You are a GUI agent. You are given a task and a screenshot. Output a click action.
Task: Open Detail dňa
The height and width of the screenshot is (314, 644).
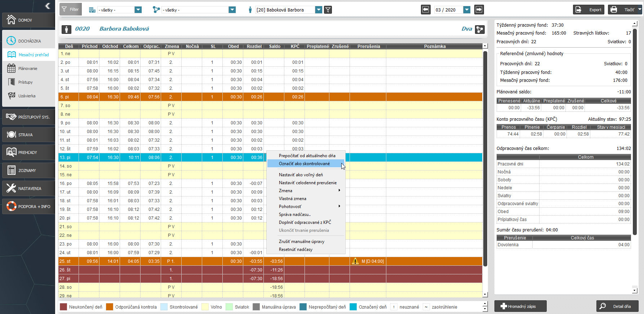pyautogui.click(x=617, y=306)
